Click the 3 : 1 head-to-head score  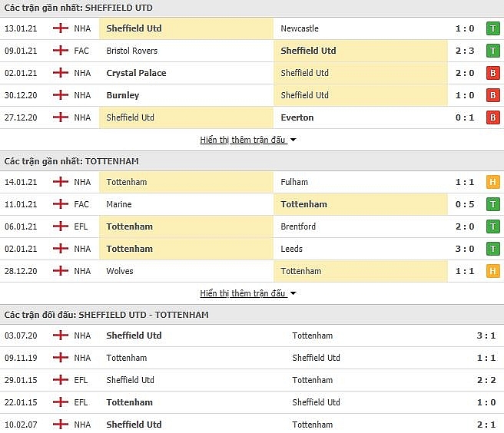click(x=486, y=335)
